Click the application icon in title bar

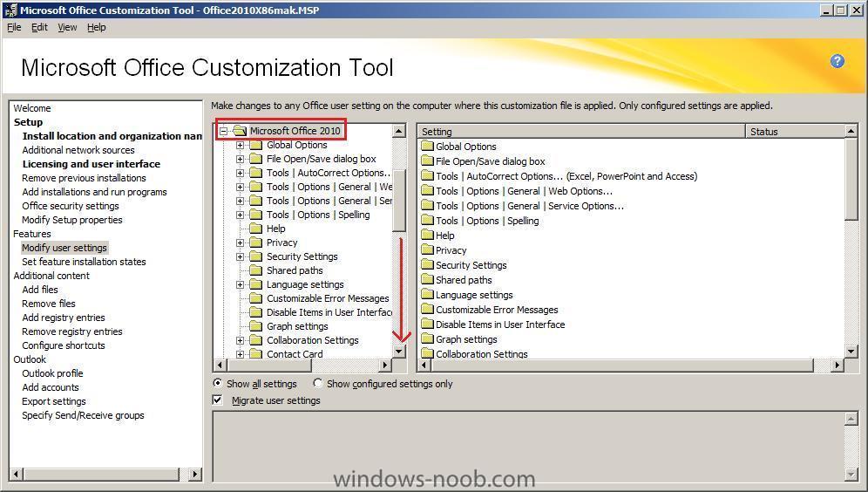coord(10,10)
